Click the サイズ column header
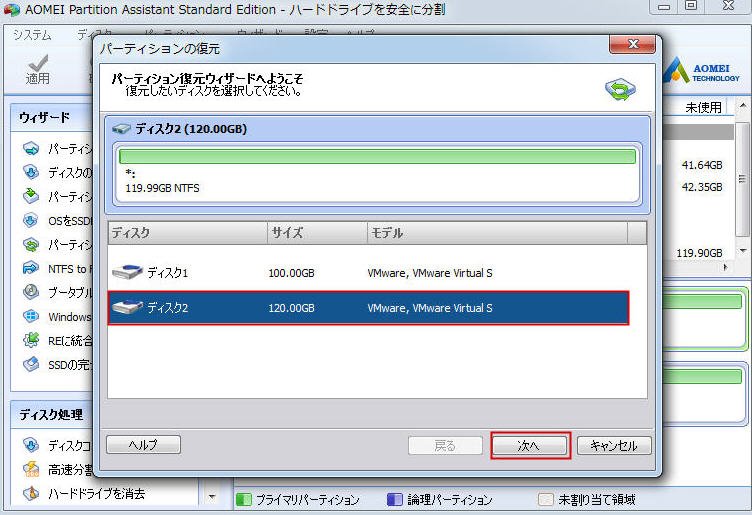Viewport: 752px width, 515px height. point(317,233)
